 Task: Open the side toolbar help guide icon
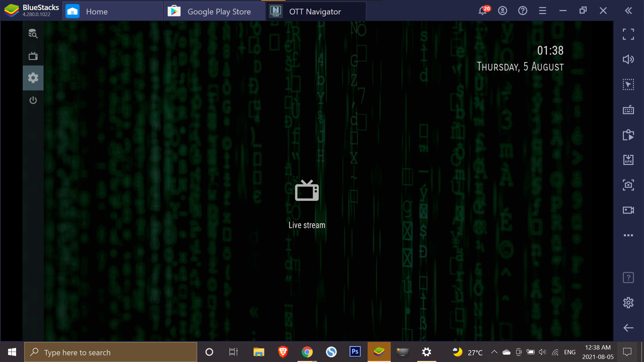click(628, 278)
